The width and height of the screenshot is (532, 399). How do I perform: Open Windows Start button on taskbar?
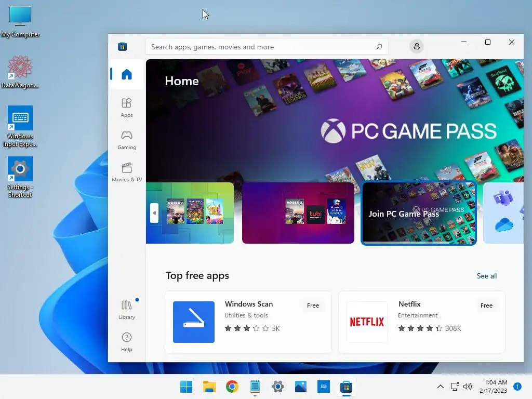click(x=187, y=387)
